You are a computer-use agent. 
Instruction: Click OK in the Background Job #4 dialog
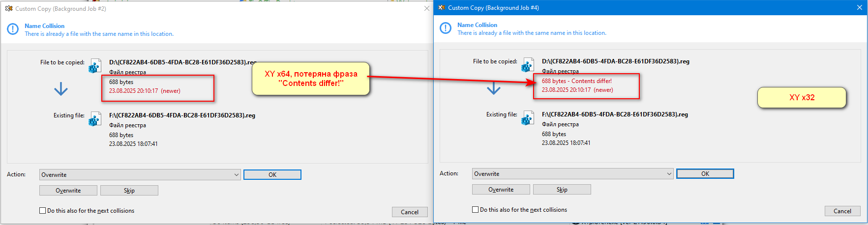[705, 174]
